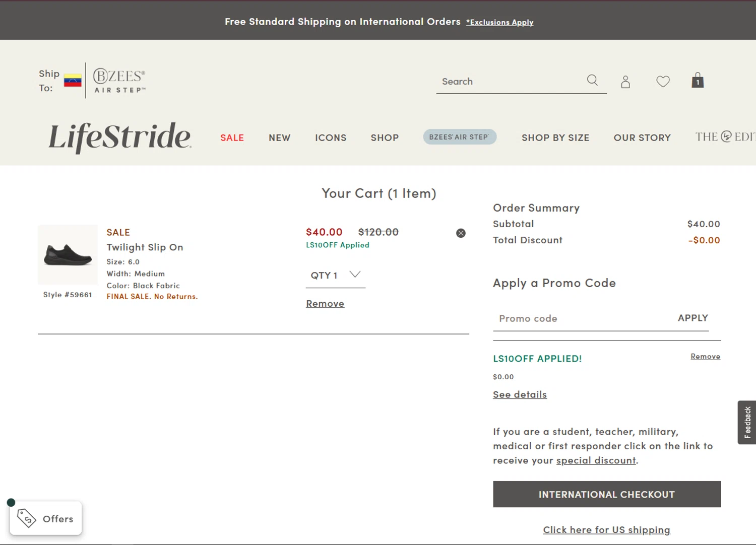The height and width of the screenshot is (545, 756).
Task: Open the Bzees Air Step logo
Action: click(x=119, y=81)
